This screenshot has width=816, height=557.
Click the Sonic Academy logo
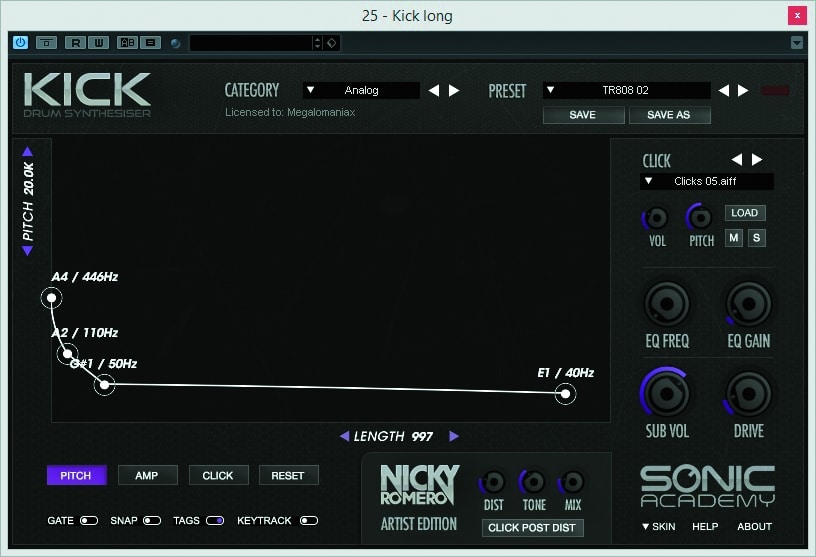707,486
